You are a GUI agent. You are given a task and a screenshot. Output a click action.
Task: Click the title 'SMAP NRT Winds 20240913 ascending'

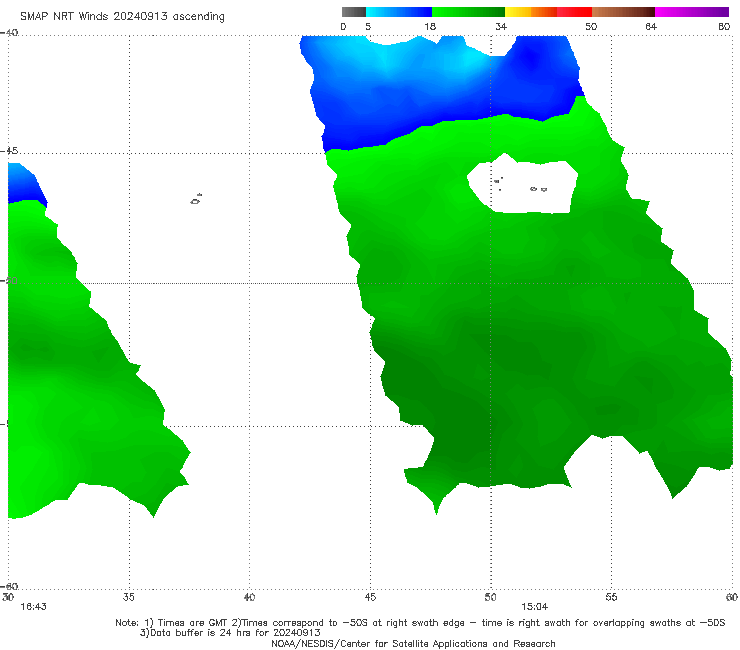click(x=122, y=16)
